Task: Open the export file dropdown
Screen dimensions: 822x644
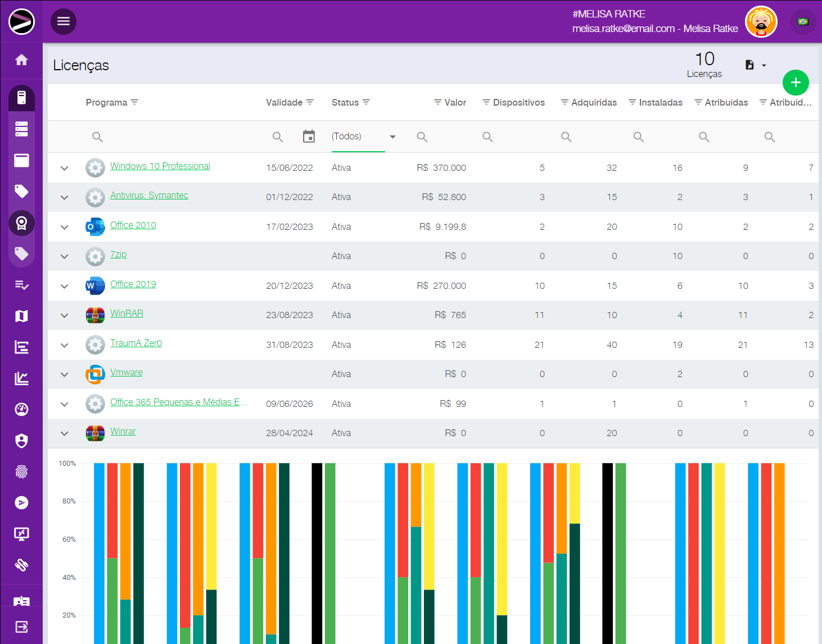Action: tap(755, 65)
